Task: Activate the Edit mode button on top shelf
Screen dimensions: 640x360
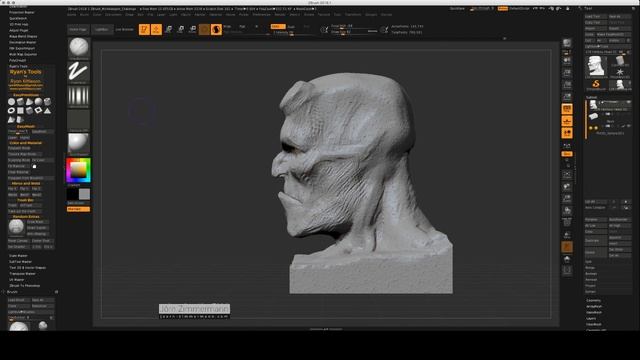Action: pos(144,29)
